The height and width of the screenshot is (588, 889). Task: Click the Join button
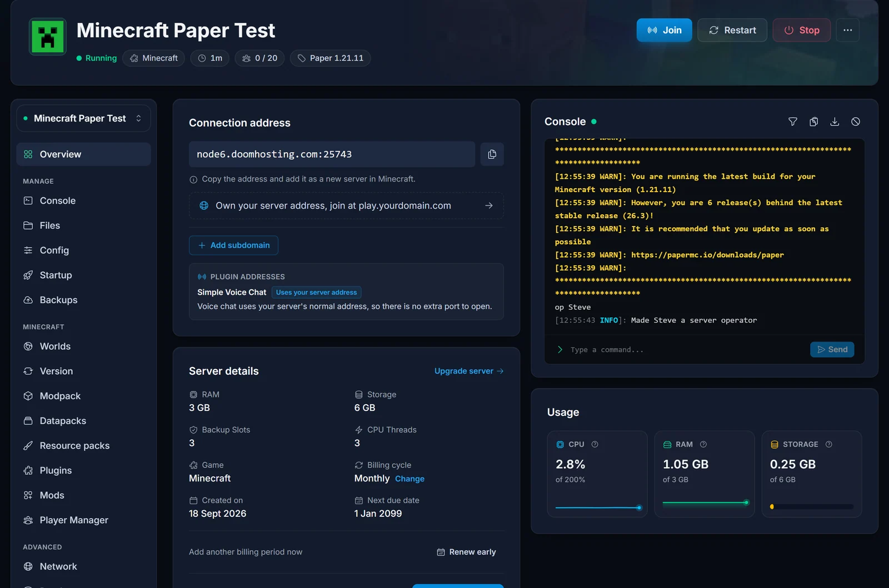(x=664, y=30)
